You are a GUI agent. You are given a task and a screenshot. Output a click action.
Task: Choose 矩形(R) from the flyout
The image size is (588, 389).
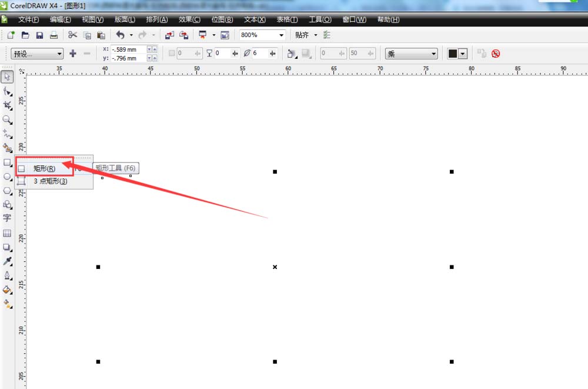(x=44, y=168)
